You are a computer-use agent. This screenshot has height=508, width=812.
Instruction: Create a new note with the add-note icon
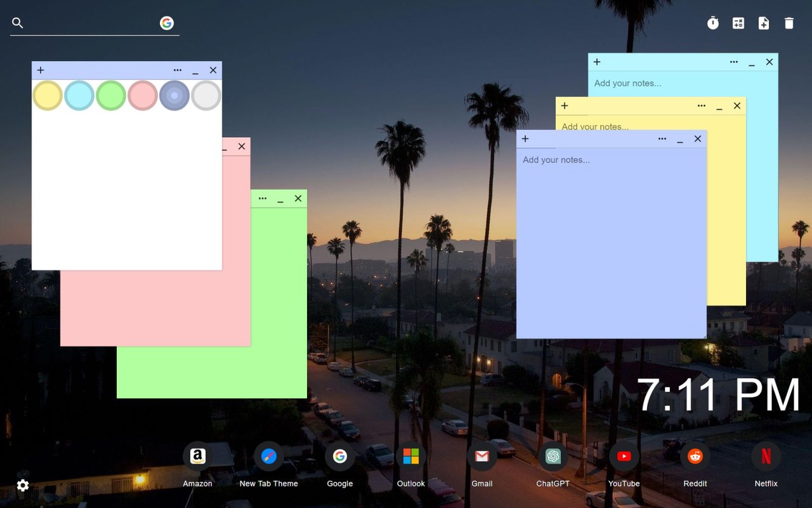[764, 23]
